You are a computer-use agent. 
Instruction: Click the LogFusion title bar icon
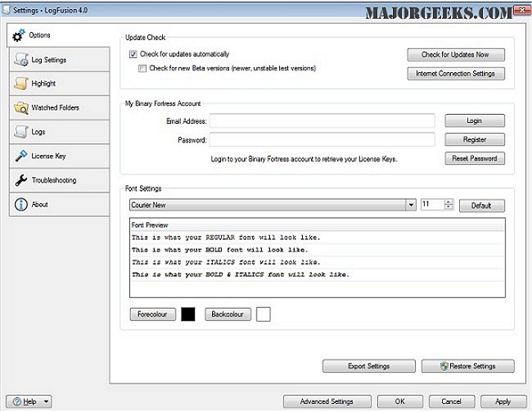pos(7,10)
